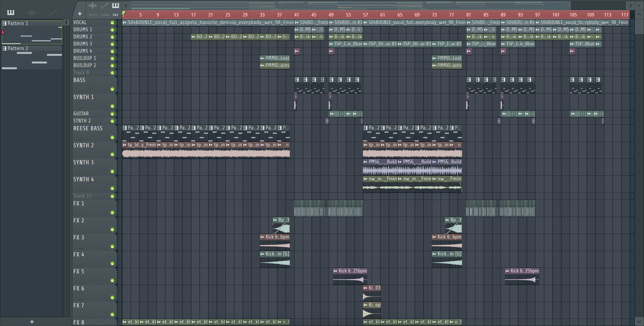Viewport: 644px width, 326px height.
Task: Select the audio clips waveform icon in the picker panel
Action: pos(32,12)
